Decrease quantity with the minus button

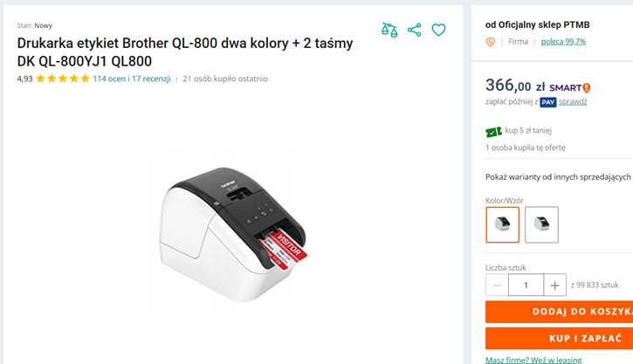coord(497,285)
